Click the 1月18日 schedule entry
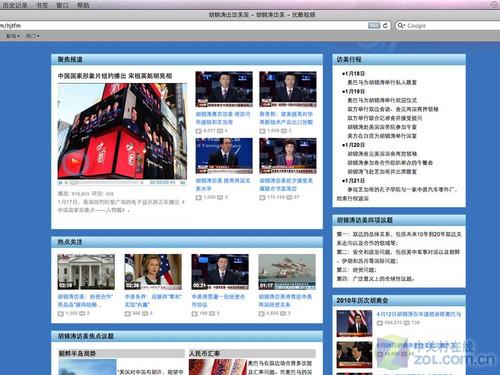 click(x=353, y=73)
